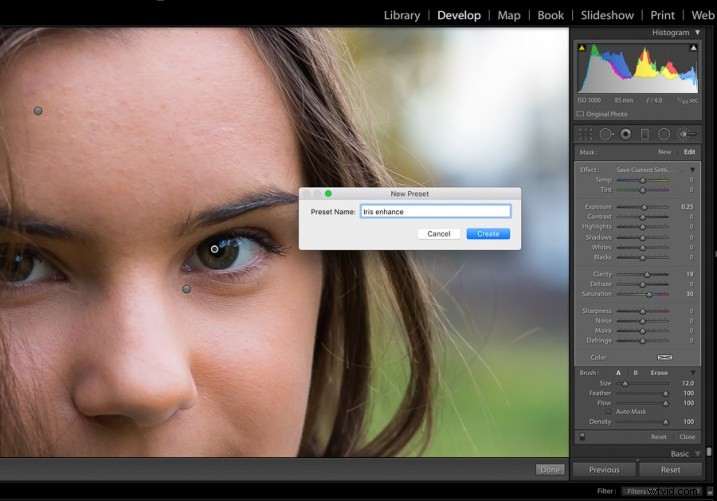Screen dimensions: 717x501
Task: Click the Clarity slider handle
Action: click(x=647, y=274)
